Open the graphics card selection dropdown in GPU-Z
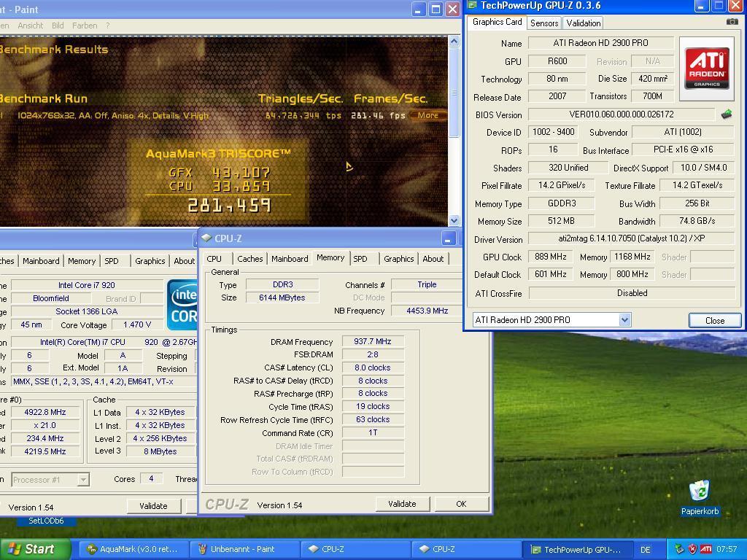This screenshot has width=747, height=560. [x=624, y=320]
